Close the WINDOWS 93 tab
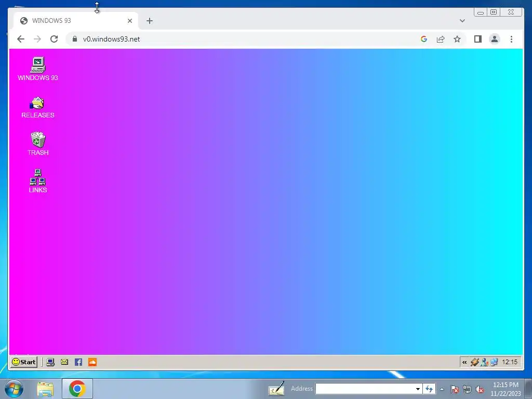 pyautogui.click(x=129, y=21)
